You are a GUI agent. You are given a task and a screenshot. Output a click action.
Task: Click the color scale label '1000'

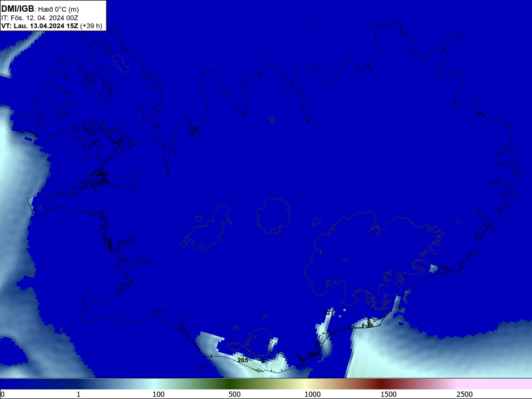click(312, 394)
